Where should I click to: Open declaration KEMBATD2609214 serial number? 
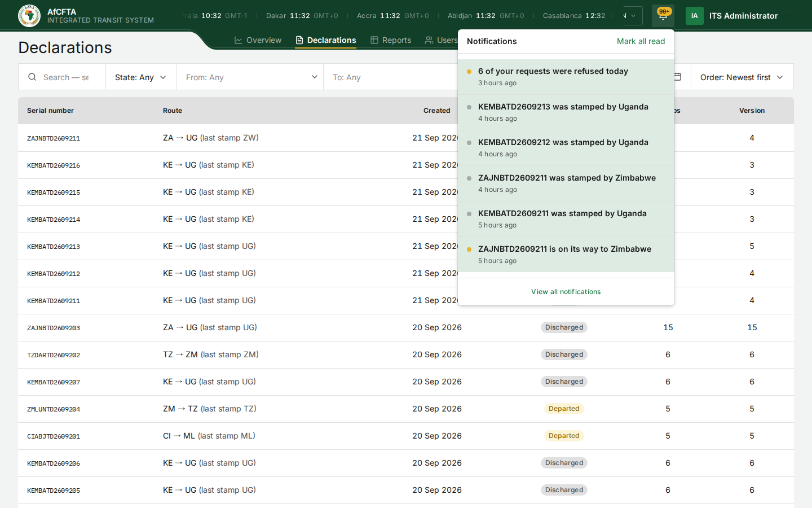point(54,220)
